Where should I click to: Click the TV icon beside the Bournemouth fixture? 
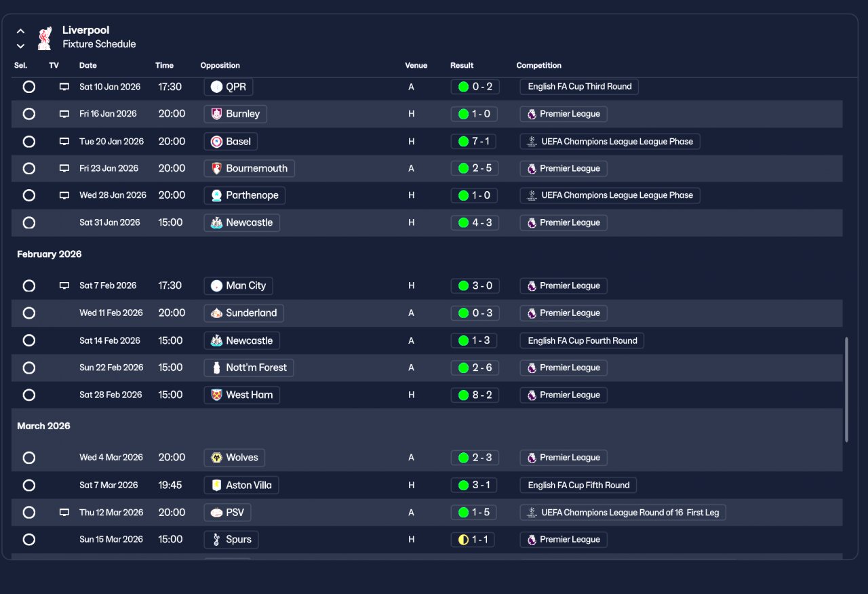click(x=64, y=168)
